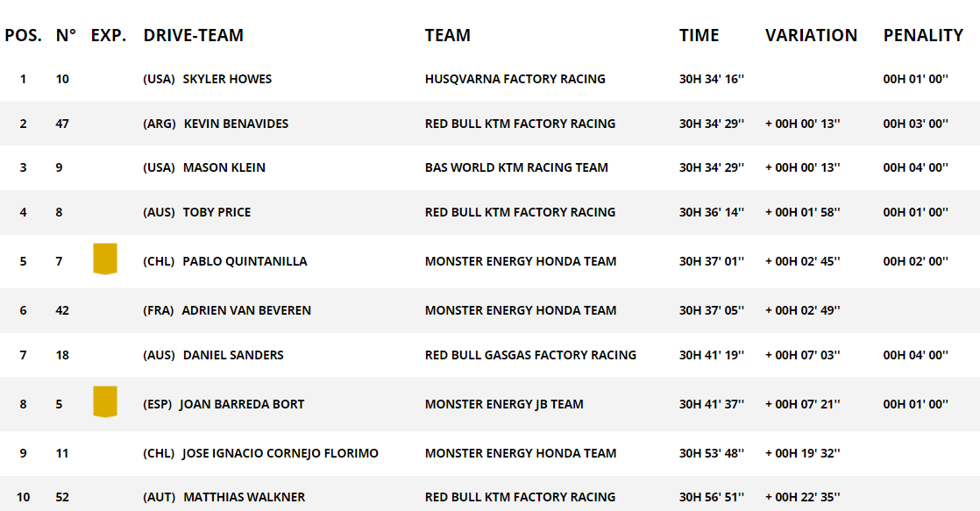Click Husqvarna Factory Racing team name
Viewport: 980px width, 511px height.
click(515, 80)
